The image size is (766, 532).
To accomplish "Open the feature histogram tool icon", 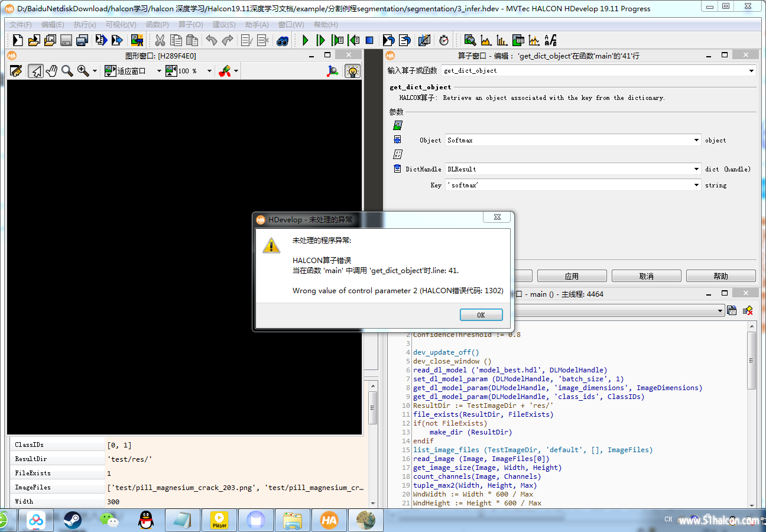I will pos(502,40).
